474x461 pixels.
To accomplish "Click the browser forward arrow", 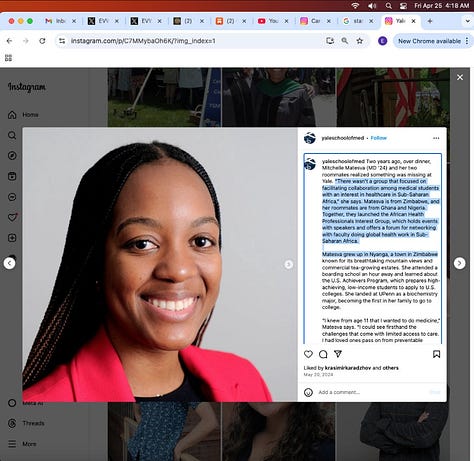I will [26, 41].
